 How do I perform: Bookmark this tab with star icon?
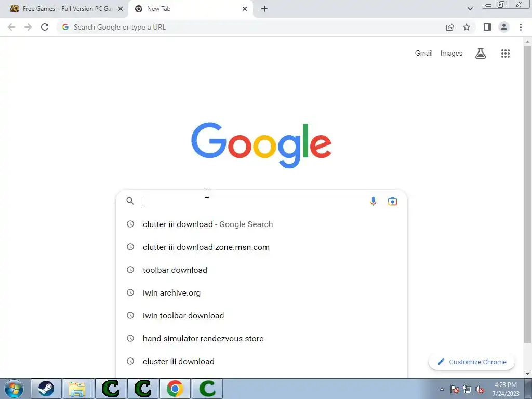pos(467,27)
